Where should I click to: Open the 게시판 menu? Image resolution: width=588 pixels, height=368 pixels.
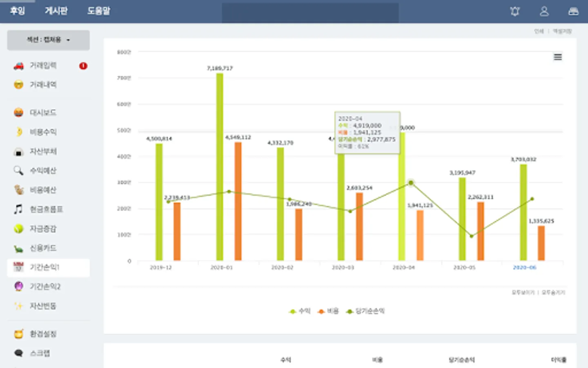point(56,11)
